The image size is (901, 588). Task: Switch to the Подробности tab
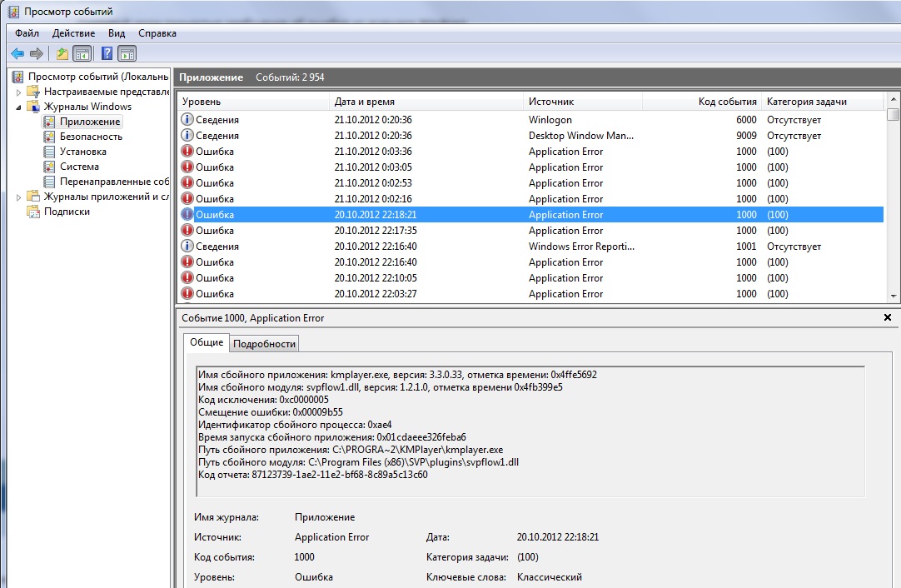coord(264,344)
